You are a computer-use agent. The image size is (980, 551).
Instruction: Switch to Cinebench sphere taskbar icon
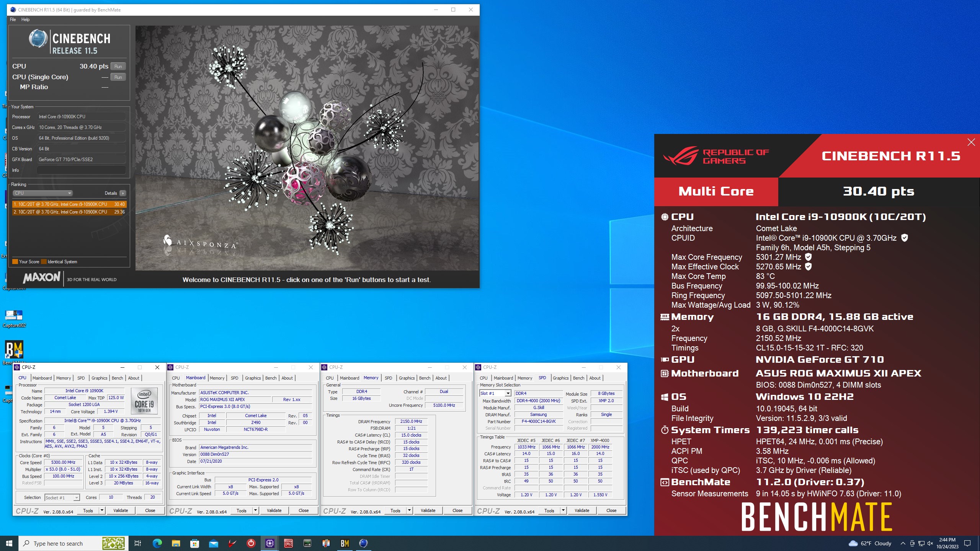[x=364, y=543]
